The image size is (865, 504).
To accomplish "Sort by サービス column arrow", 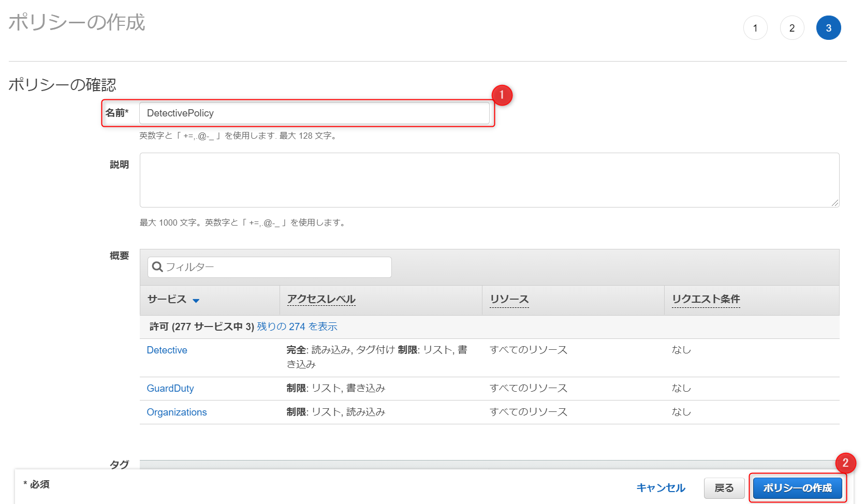I will pyautogui.click(x=196, y=301).
